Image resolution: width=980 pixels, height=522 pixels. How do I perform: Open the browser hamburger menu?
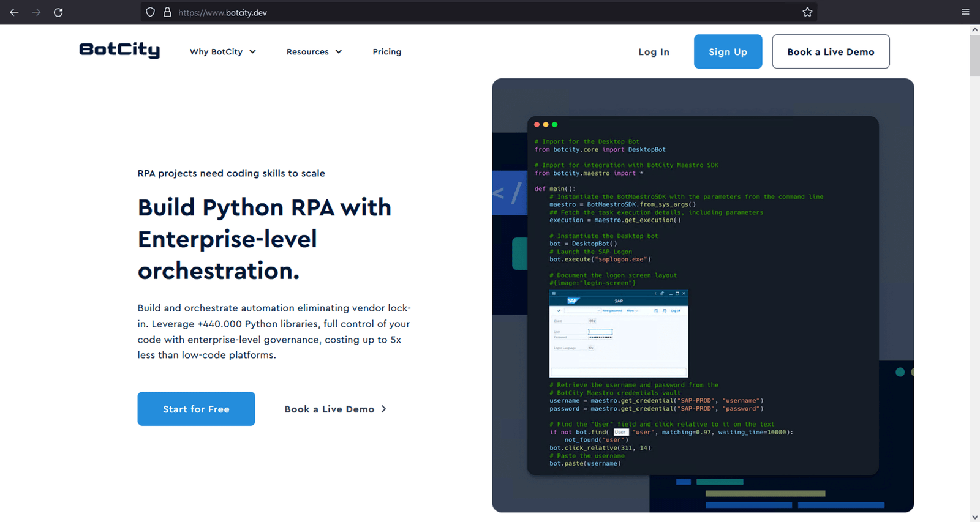[x=965, y=12]
